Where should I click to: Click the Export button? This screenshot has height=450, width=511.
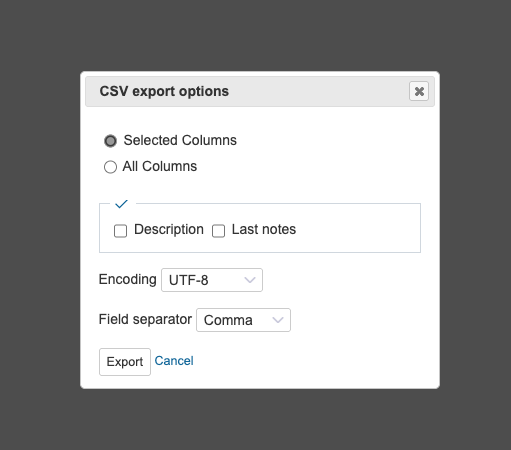click(125, 362)
